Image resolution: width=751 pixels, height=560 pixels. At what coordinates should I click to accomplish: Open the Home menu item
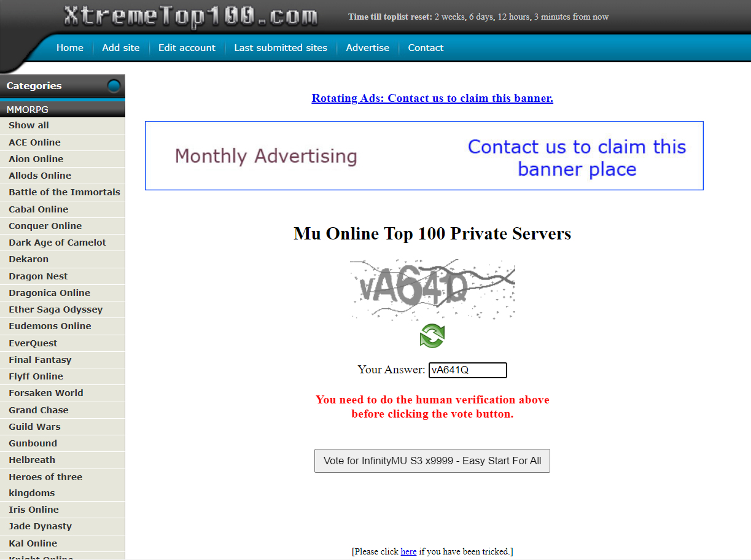click(70, 48)
